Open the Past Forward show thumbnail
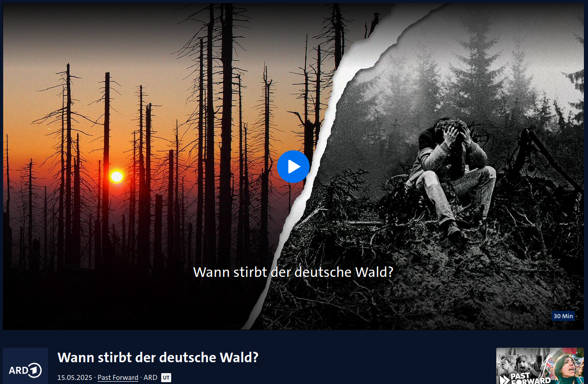This screenshot has width=588, height=384. point(540,366)
